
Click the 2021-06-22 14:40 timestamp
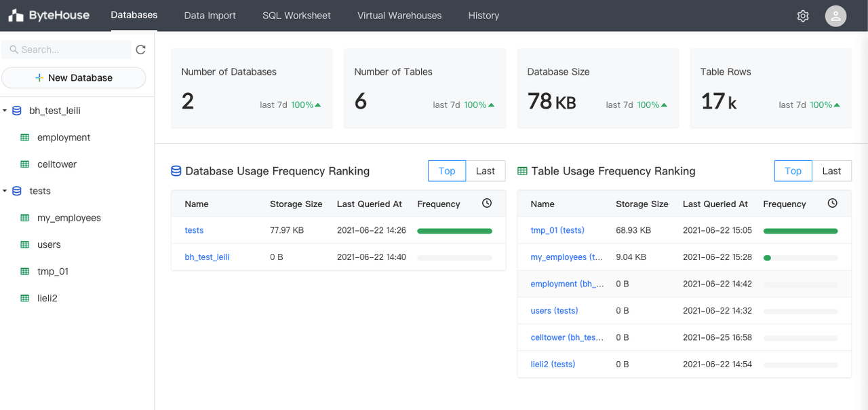click(372, 257)
